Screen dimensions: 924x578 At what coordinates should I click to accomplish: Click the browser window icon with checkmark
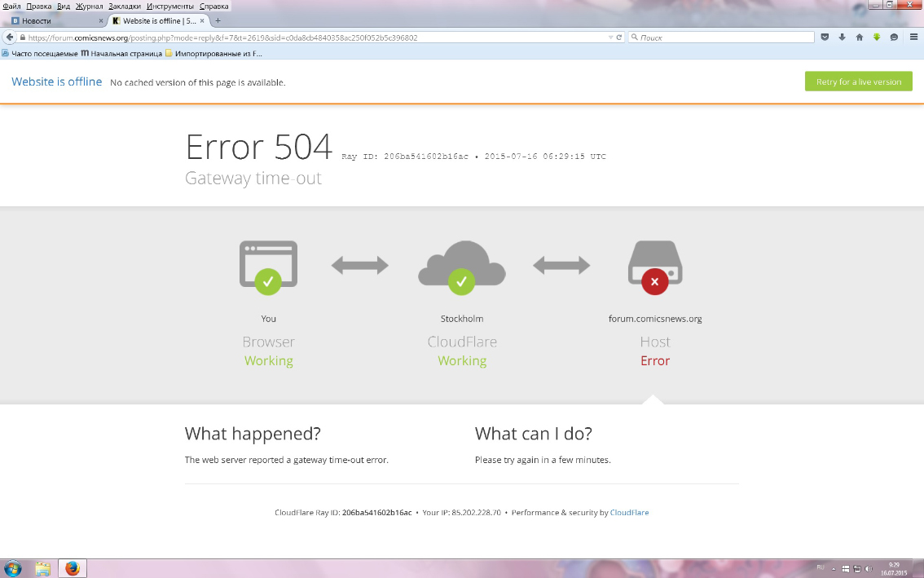coord(268,267)
